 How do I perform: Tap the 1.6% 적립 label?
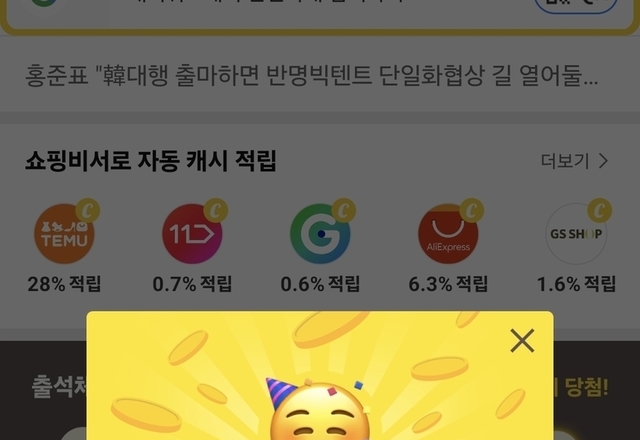pos(576,284)
